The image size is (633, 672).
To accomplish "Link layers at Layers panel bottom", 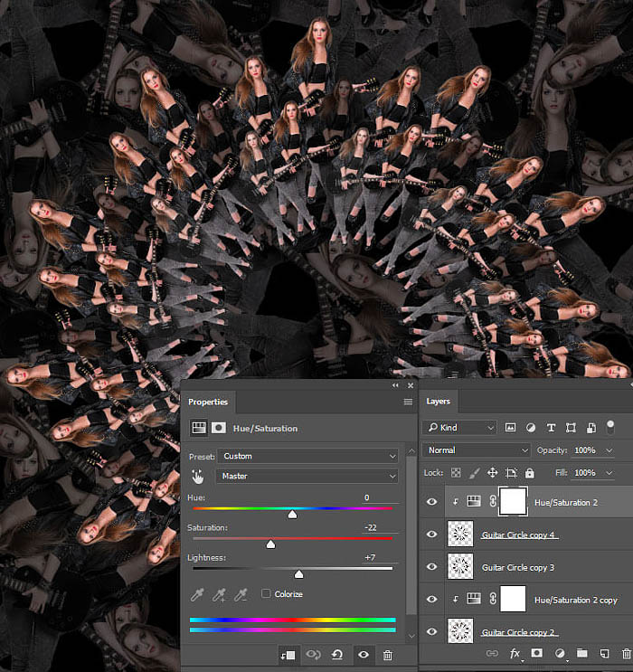I will 492,654.
